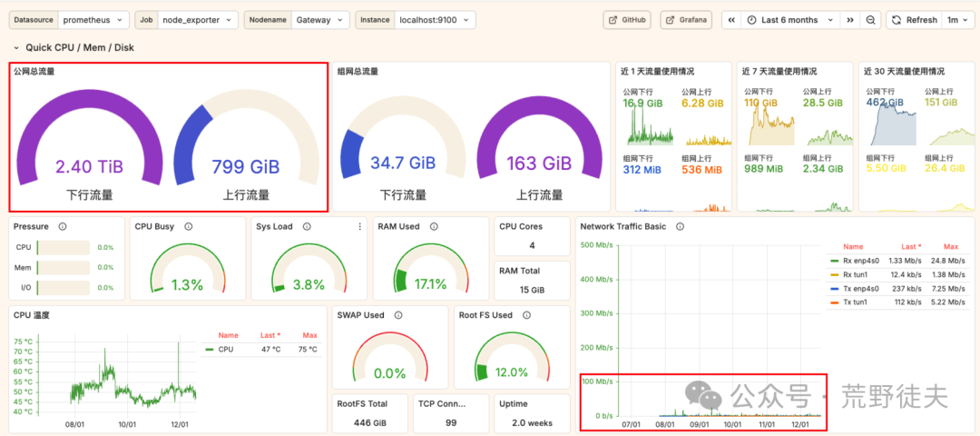The height and width of the screenshot is (436, 980).
Task: Click the 2.34 GiB 7-day stat
Action: pyautogui.click(x=824, y=169)
